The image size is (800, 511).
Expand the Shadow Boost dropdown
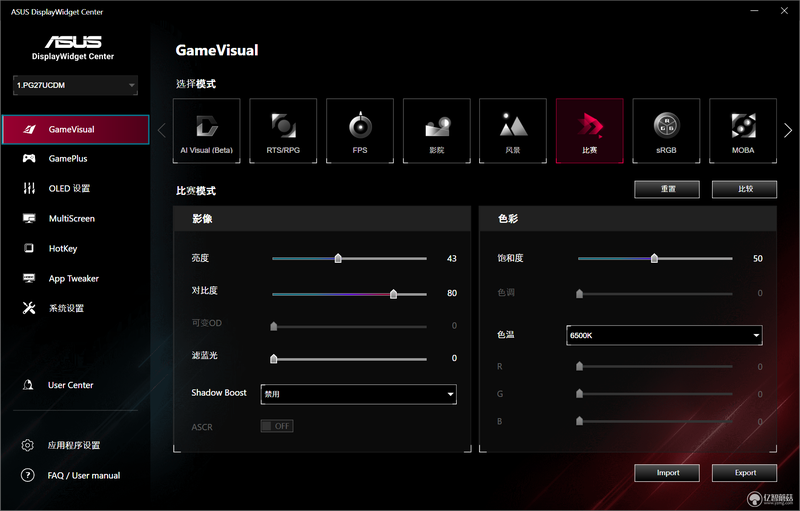pyautogui.click(x=358, y=394)
